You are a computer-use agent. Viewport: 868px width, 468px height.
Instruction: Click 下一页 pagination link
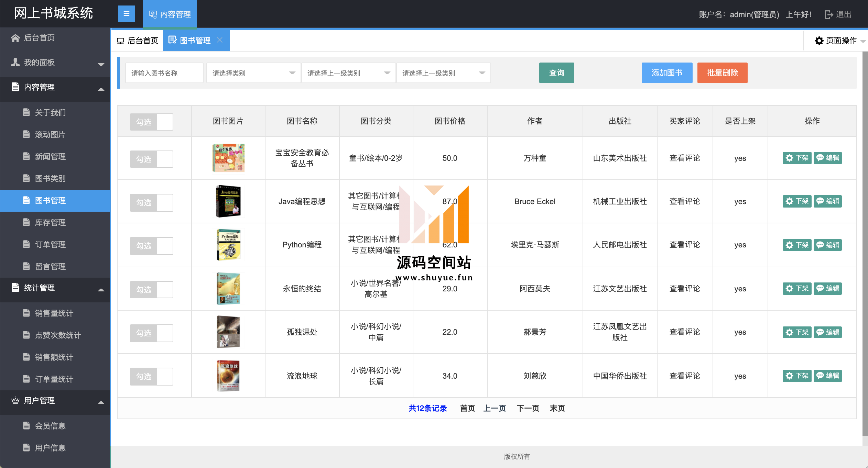pyautogui.click(x=528, y=408)
